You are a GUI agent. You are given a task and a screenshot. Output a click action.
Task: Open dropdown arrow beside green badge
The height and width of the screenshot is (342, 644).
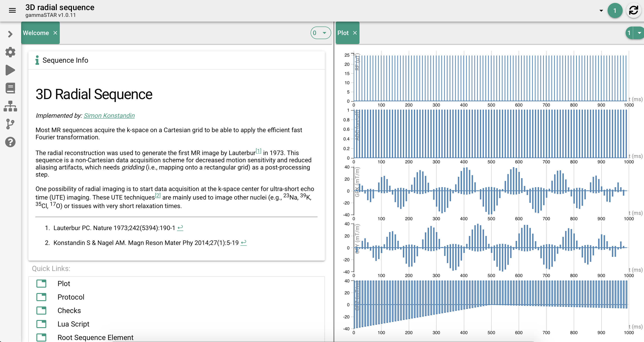[601, 11]
